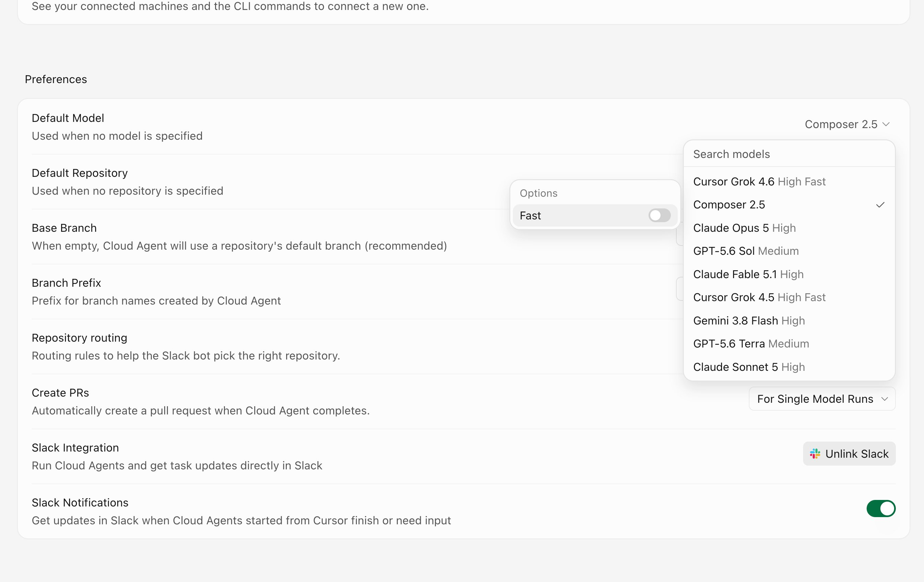This screenshot has height=582, width=924.
Task: Click the Branch Prefix label
Action: pos(66,283)
